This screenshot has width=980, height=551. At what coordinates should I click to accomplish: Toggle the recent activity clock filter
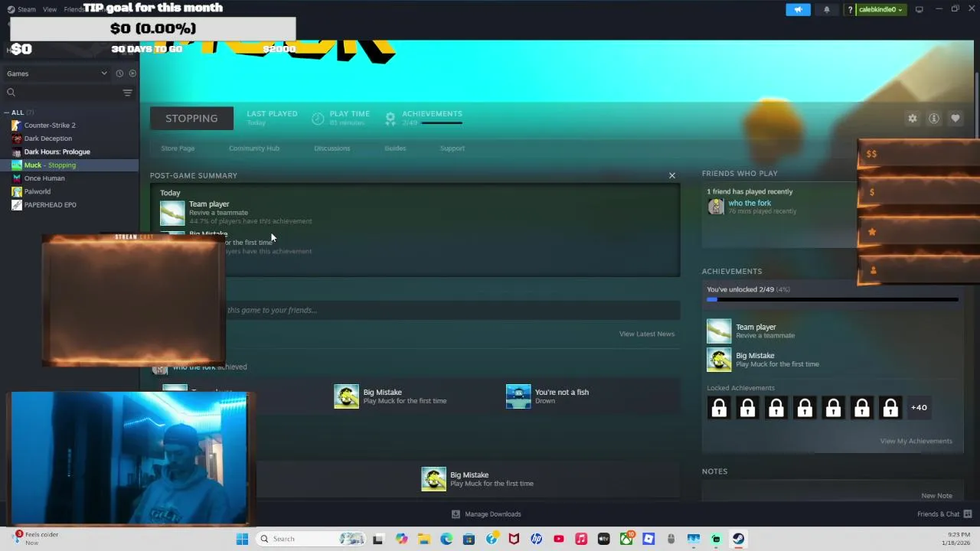[119, 73]
